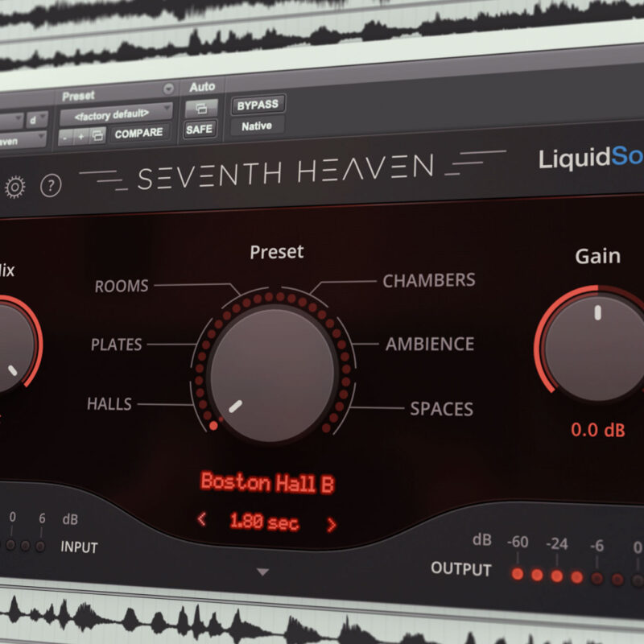Click the Gain knob

596,348
